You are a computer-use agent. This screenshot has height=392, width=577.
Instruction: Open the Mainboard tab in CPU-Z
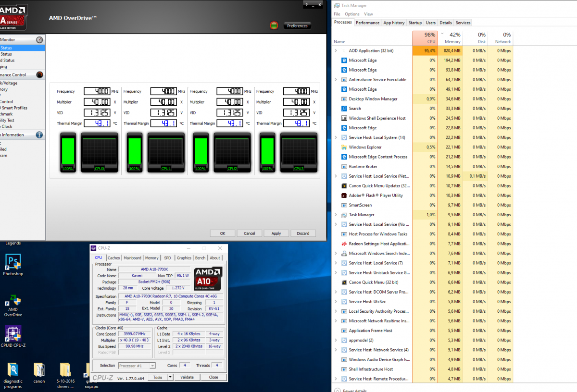[x=132, y=258]
